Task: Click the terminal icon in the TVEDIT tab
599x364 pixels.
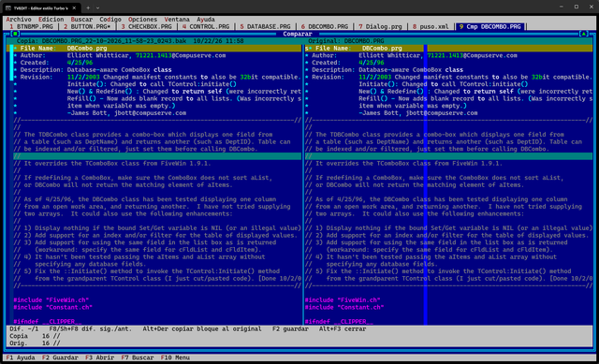Action: coord(8,7)
